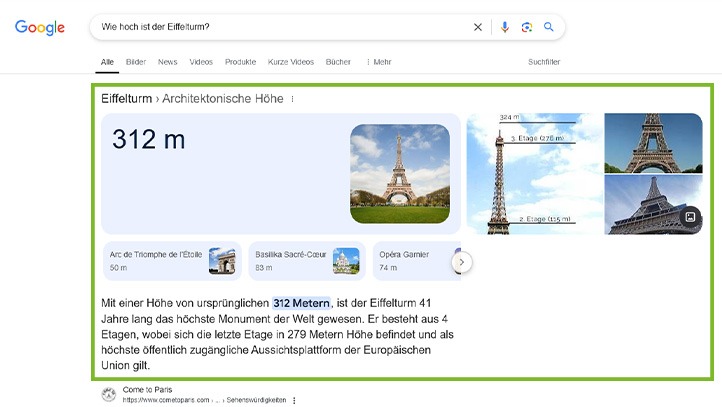The image size is (722, 407).
Task: Start voice search with the microphone icon
Action: 505,27
